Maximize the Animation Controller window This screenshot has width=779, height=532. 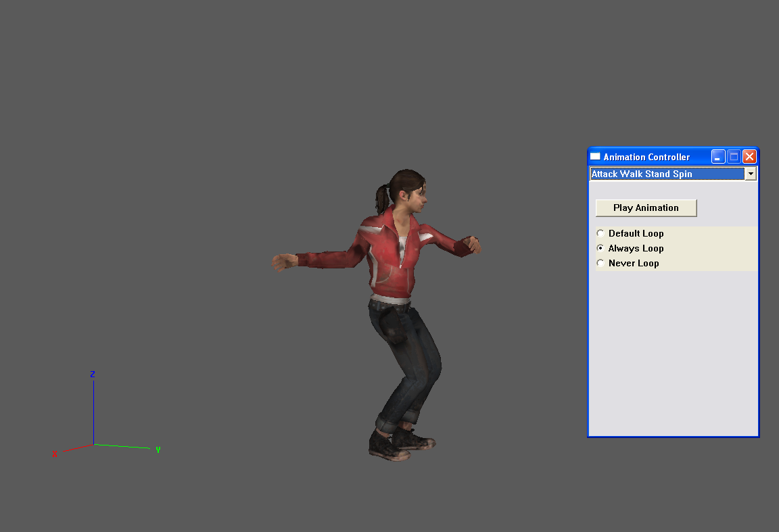734,157
